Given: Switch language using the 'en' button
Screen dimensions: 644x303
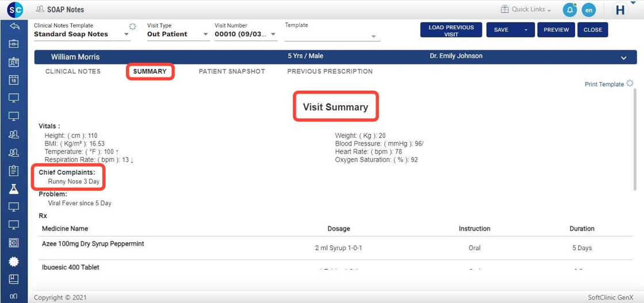Looking at the screenshot, I should pos(588,10).
